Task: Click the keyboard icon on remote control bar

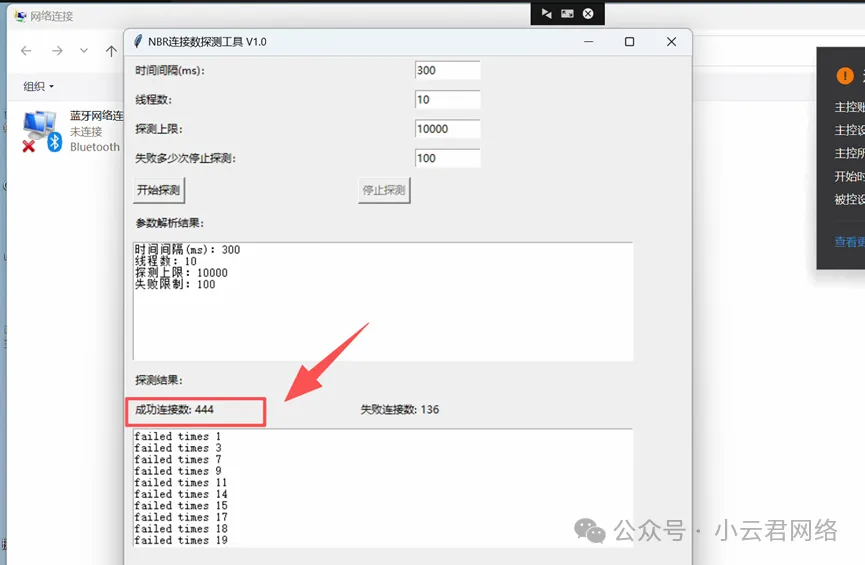Action: 567,13
